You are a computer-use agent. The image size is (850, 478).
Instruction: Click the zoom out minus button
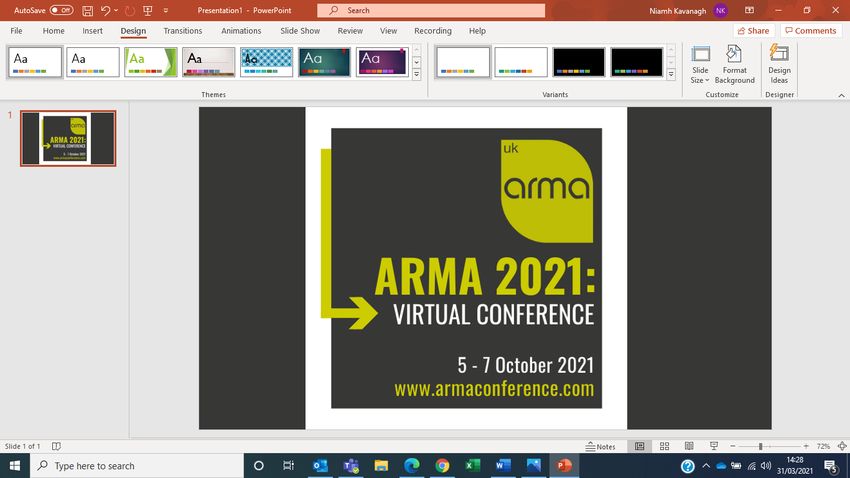click(733, 446)
